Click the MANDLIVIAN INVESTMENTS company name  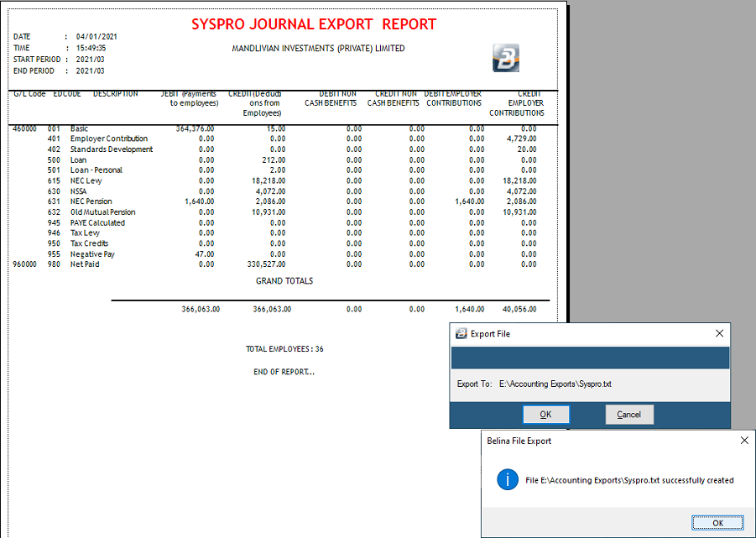pos(318,48)
